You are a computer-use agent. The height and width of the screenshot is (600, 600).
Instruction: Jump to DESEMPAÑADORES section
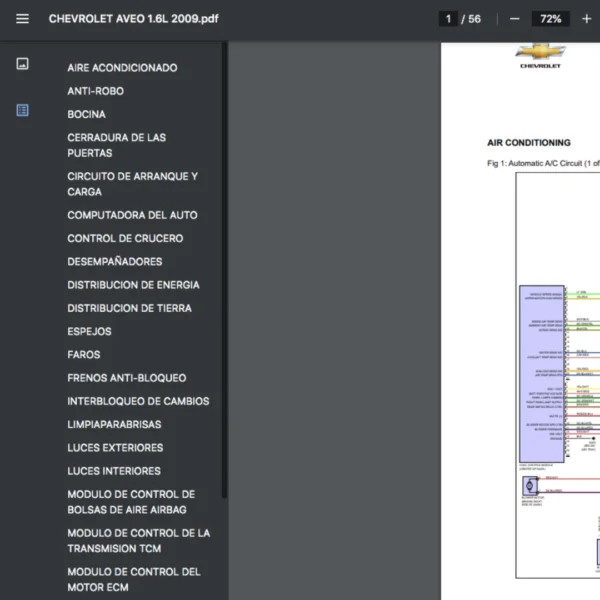tap(114, 262)
